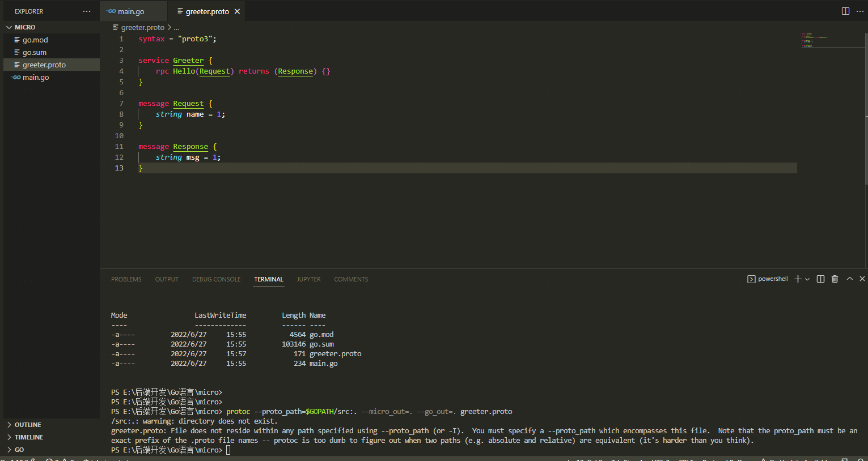Hide the terminal panel with the X
Image resolution: width=868 pixels, height=461 pixels.
tap(862, 279)
